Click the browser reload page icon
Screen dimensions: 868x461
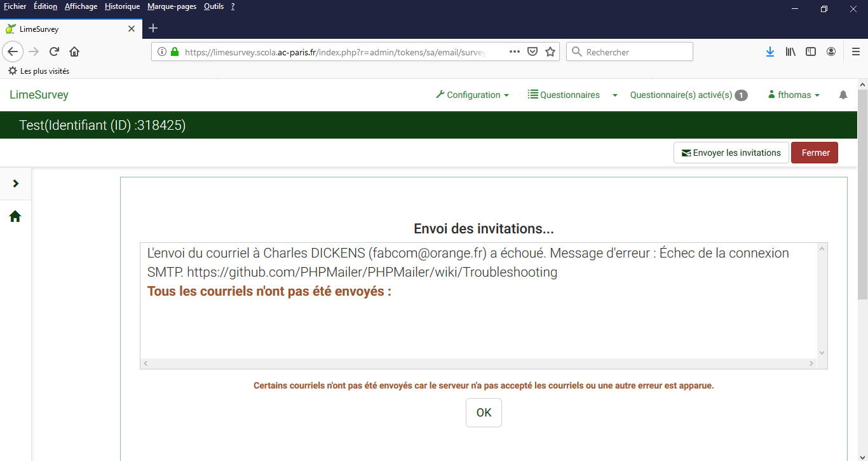54,52
